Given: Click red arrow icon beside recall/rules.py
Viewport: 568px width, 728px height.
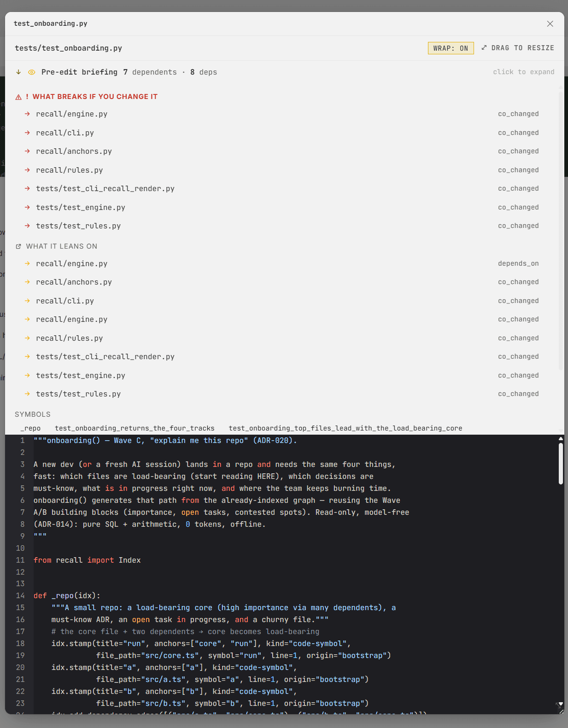Looking at the screenshot, I should [x=27, y=170].
